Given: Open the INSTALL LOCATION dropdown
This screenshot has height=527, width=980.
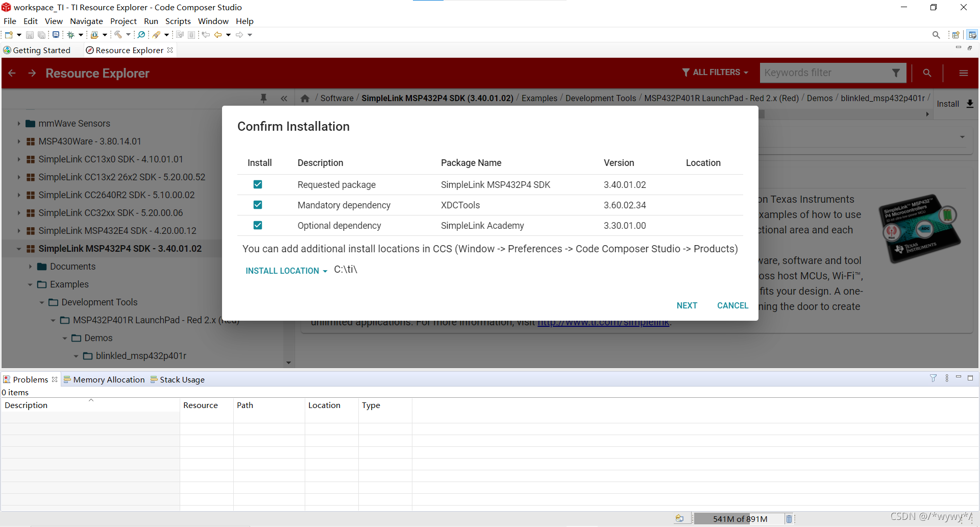Looking at the screenshot, I should (x=286, y=271).
